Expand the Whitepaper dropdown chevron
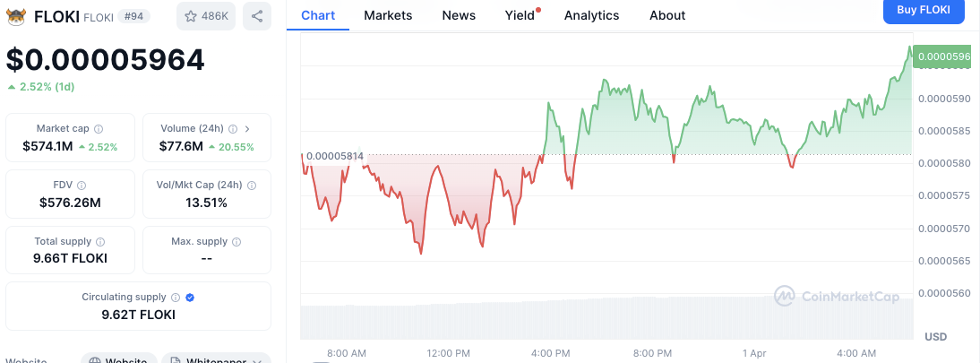The image size is (980, 363). tap(257, 360)
